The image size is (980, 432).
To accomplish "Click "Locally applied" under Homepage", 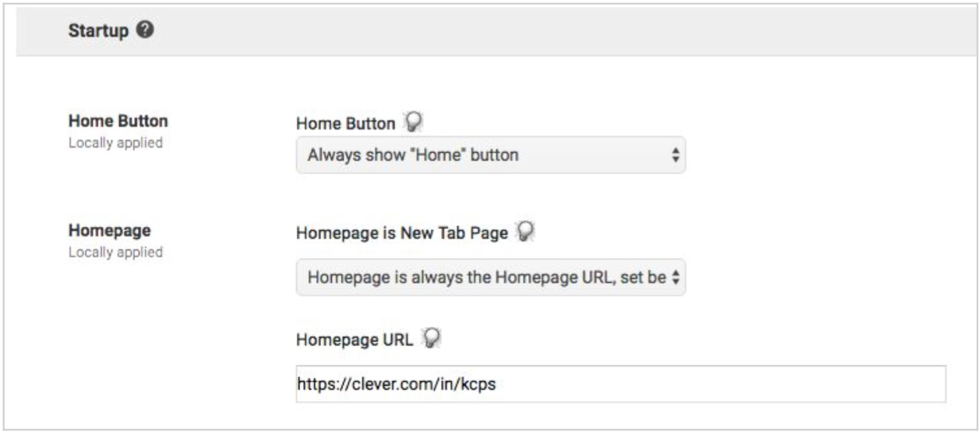I will pos(115,253).
